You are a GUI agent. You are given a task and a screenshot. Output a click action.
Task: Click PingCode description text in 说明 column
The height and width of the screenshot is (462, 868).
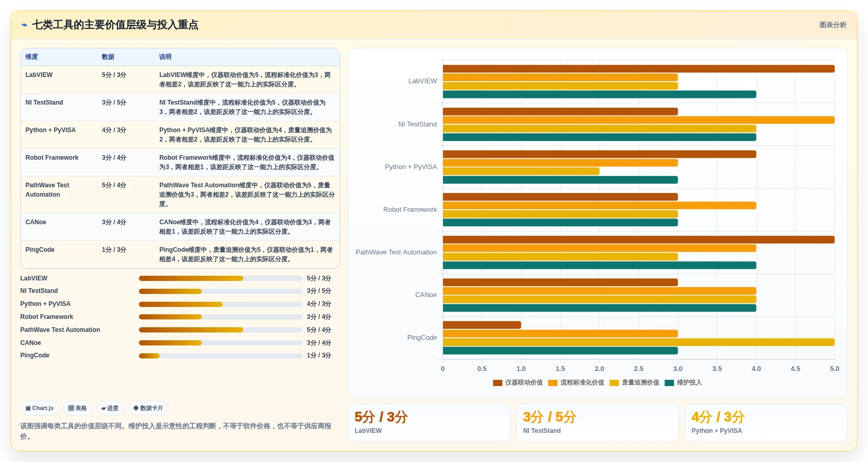(246, 254)
